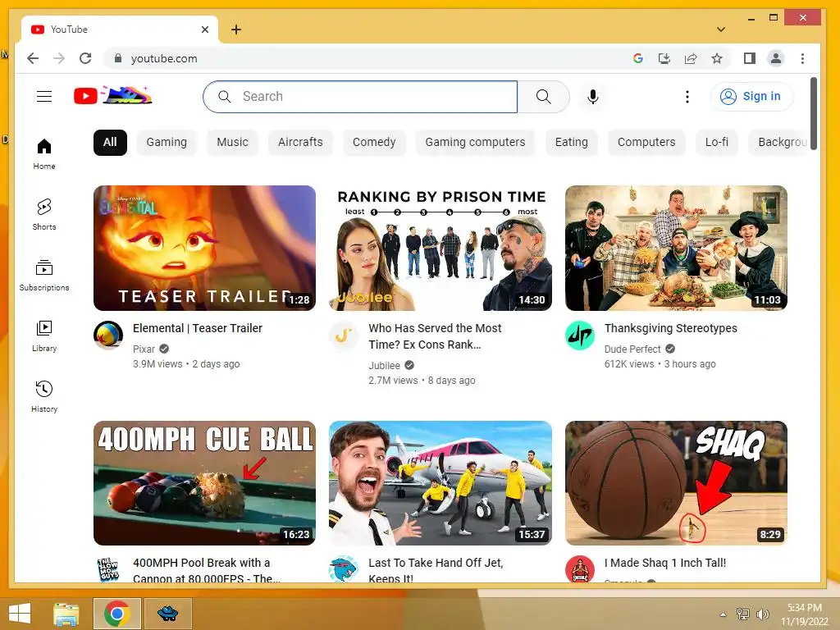Play Elemental teaser trailer thumbnail
Viewport: 840px width, 630px height.
pos(204,248)
